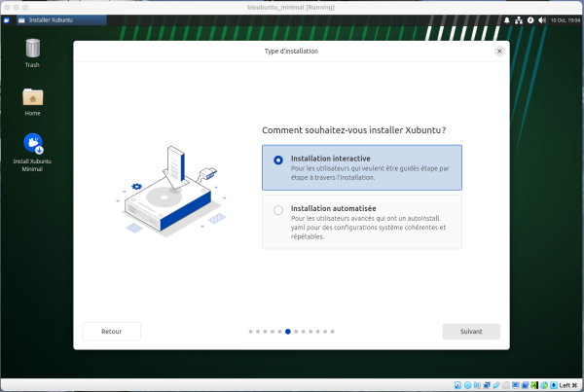Click the 'Comment souhaitez-vous installer Xubuntu?' heading
The width and height of the screenshot is (584, 392).
coord(354,130)
